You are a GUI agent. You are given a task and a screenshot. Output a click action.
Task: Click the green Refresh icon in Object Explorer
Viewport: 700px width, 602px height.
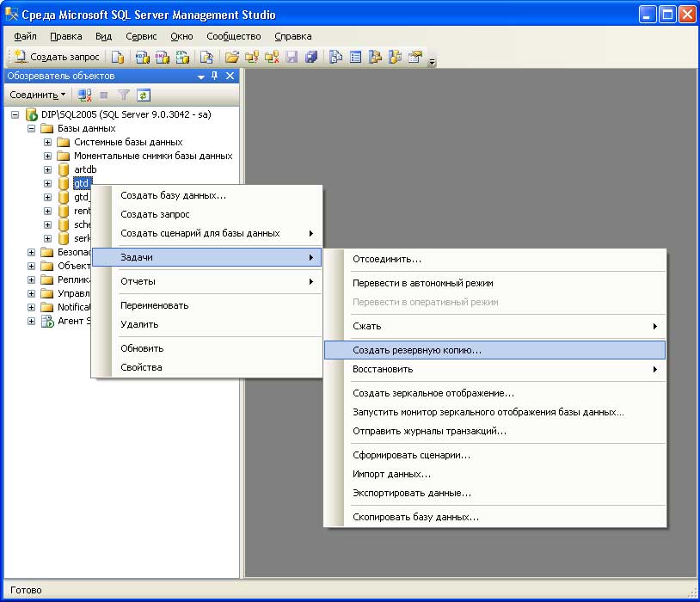(144, 95)
